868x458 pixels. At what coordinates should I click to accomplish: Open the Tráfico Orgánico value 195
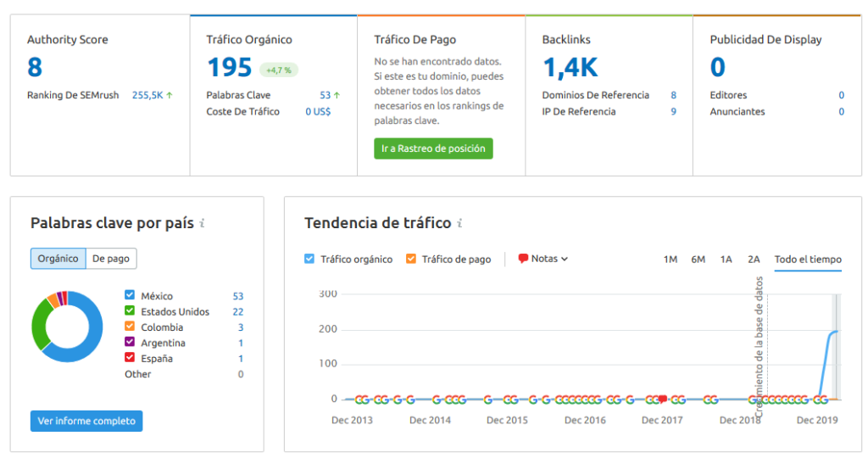pos(229,68)
